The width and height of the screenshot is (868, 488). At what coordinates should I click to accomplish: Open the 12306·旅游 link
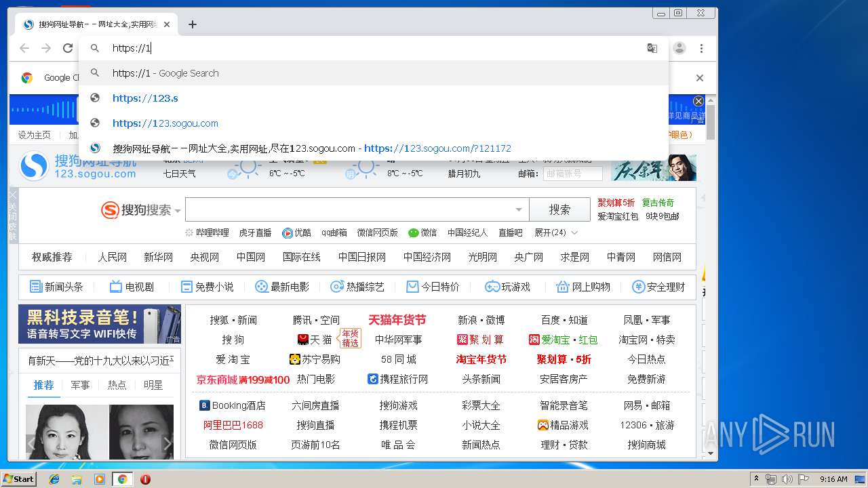click(647, 425)
